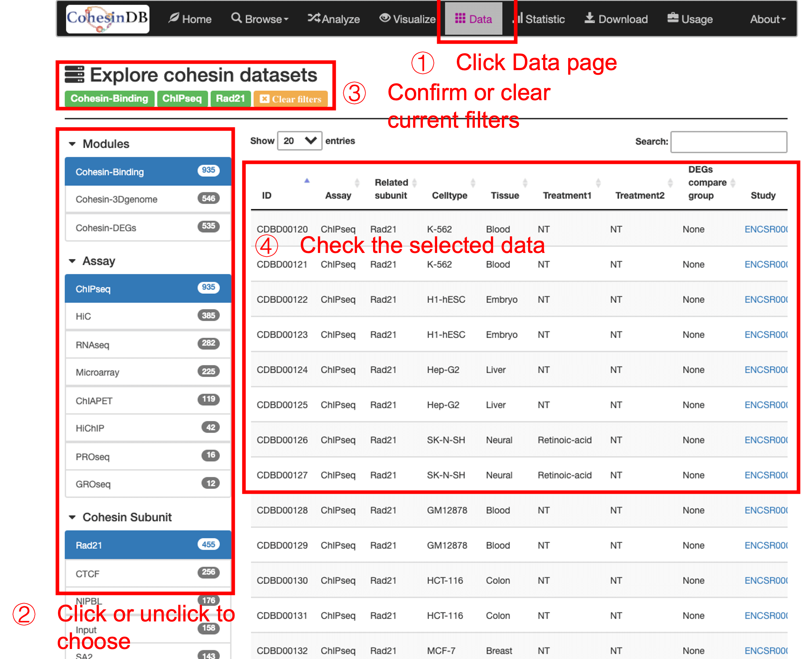Click the Data grid icon
Screen dimensions: 812x659
pos(460,18)
